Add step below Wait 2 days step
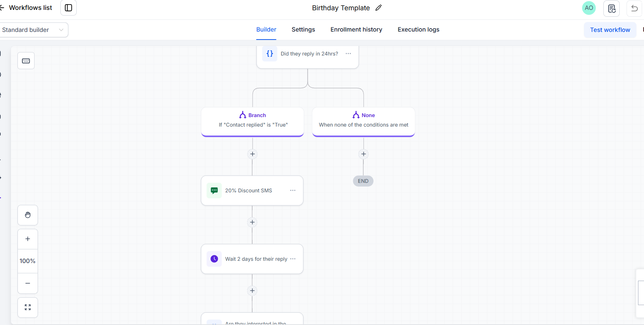The image size is (644, 325). tap(252, 291)
